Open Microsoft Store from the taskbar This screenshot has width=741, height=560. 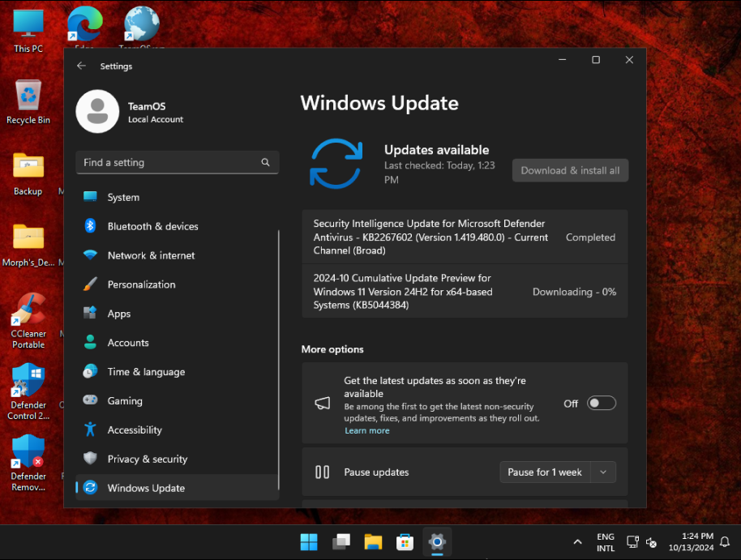click(405, 541)
